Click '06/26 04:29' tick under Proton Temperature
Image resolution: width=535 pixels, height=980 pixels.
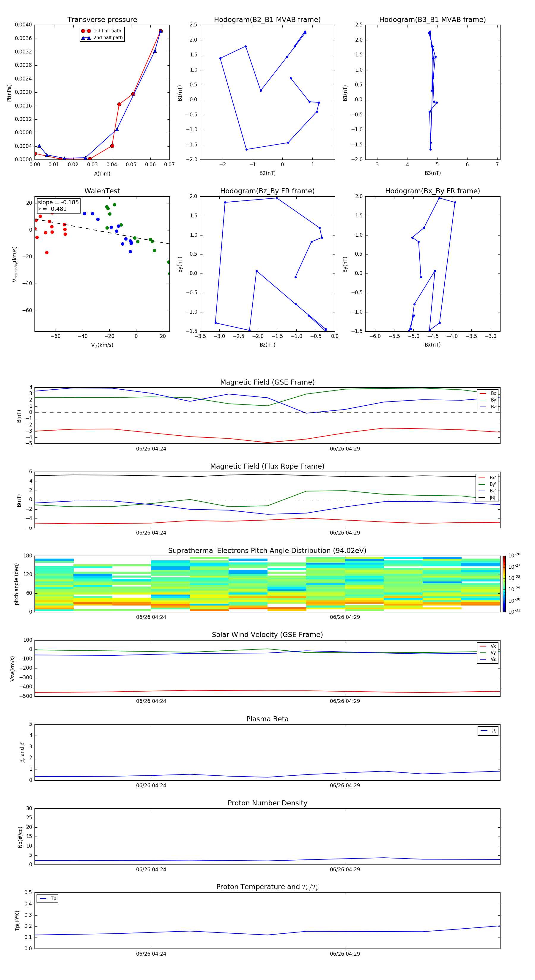[x=345, y=954]
